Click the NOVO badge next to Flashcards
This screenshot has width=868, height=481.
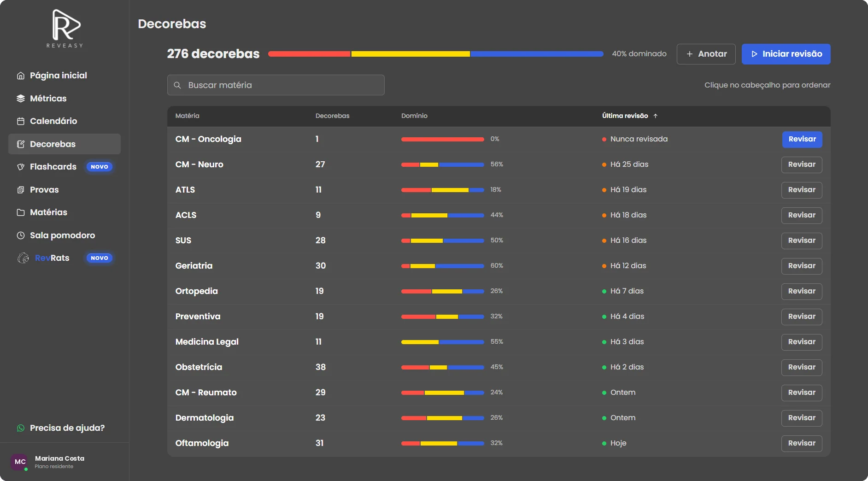coord(100,167)
